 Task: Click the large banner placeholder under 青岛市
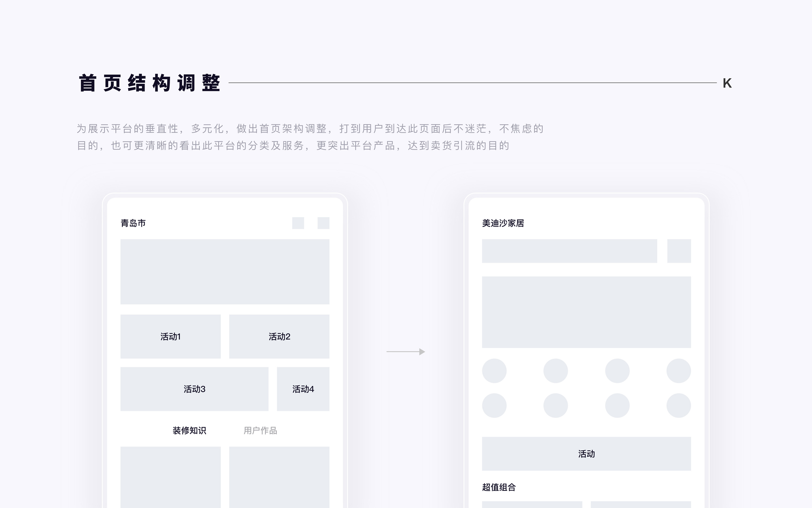225,271
